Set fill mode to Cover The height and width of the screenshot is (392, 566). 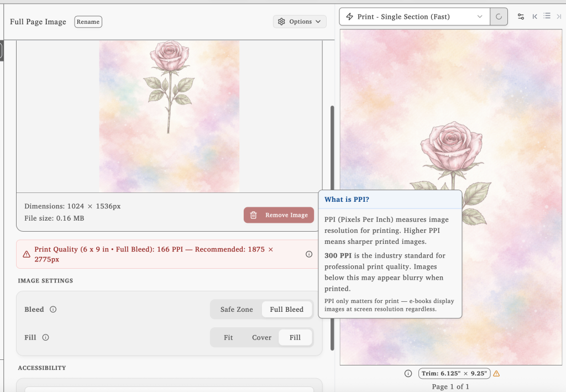pos(261,337)
